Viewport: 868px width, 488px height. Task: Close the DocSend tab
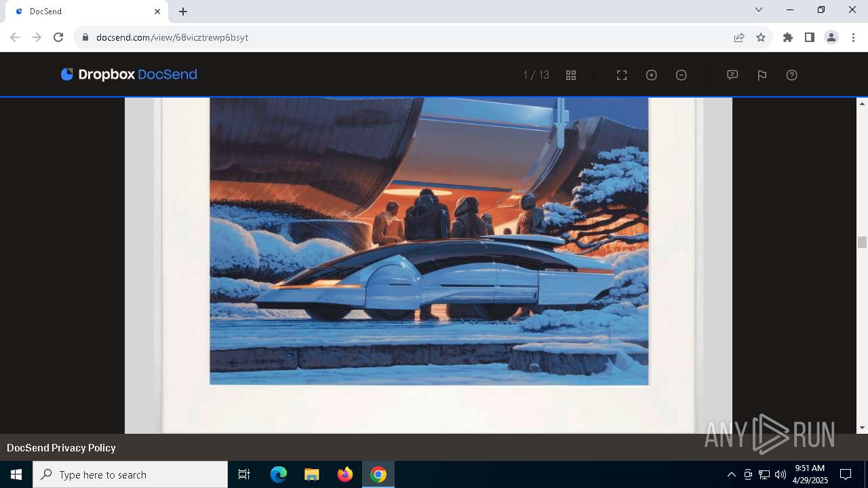(x=157, y=12)
